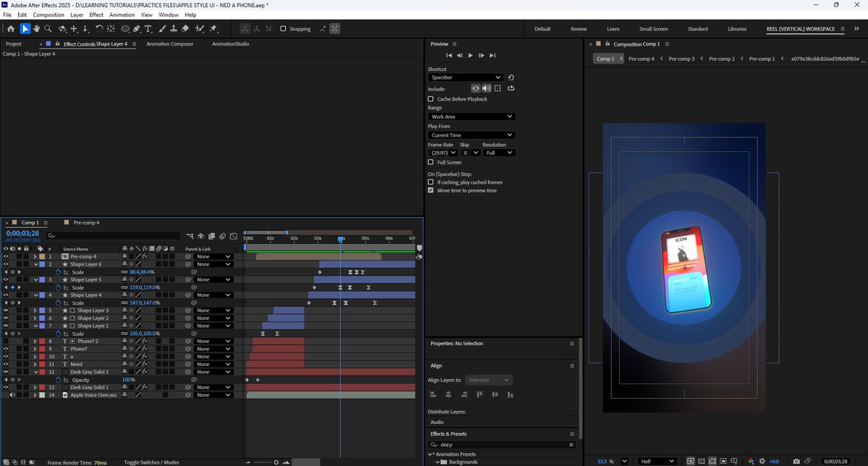Screen dimensions: 868x466
Task: Click the Small Screen workspace button
Action: (653, 28)
